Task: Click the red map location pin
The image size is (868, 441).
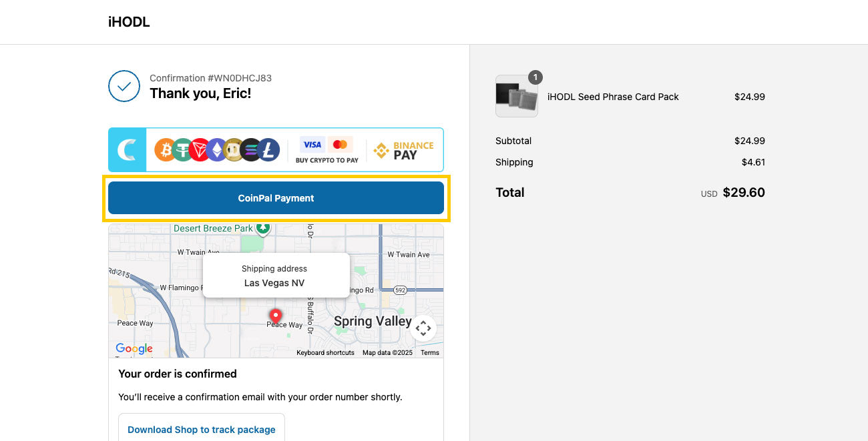Action: click(x=275, y=316)
